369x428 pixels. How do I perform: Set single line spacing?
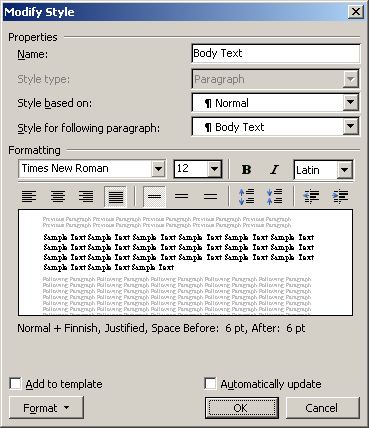click(x=154, y=196)
